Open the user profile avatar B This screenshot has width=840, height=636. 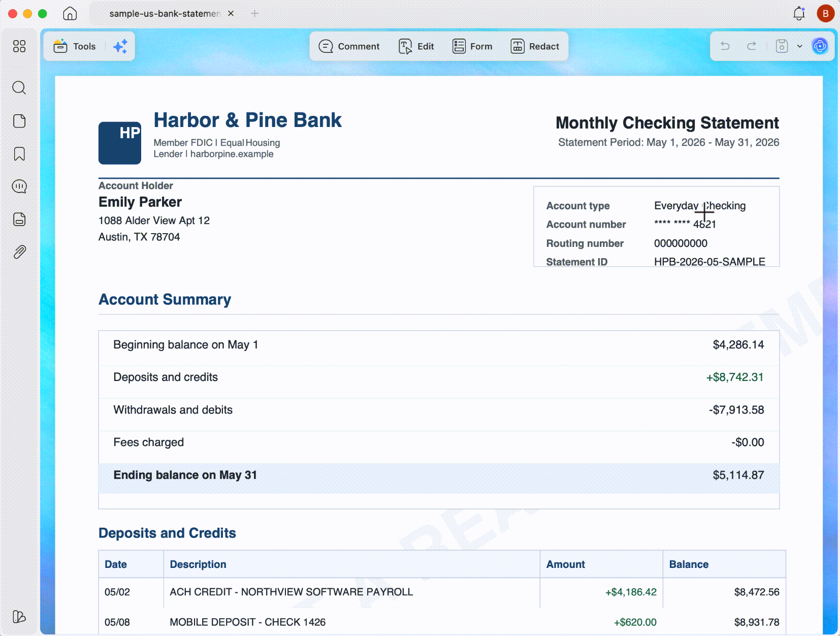coord(825,14)
